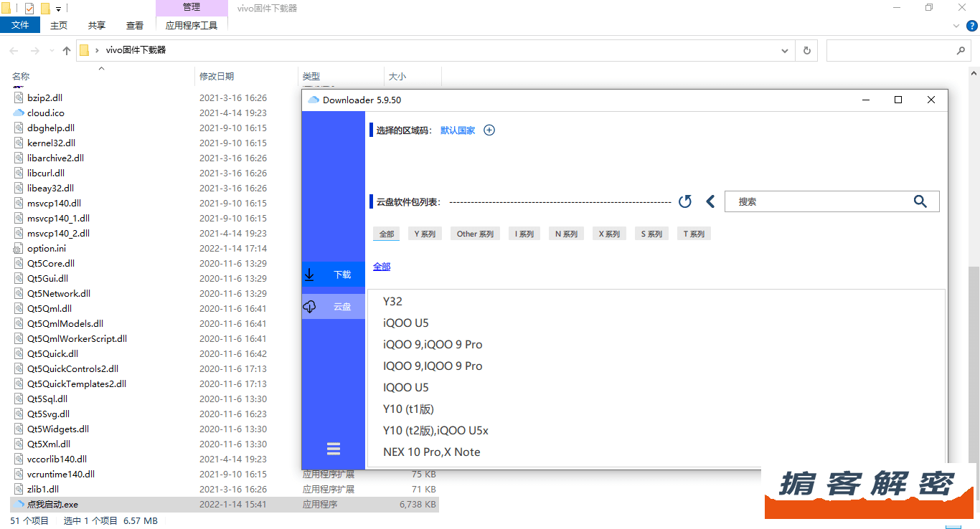The image size is (980, 529).
Task: Expand the address bar history dropdown
Action: pos(785,51)
